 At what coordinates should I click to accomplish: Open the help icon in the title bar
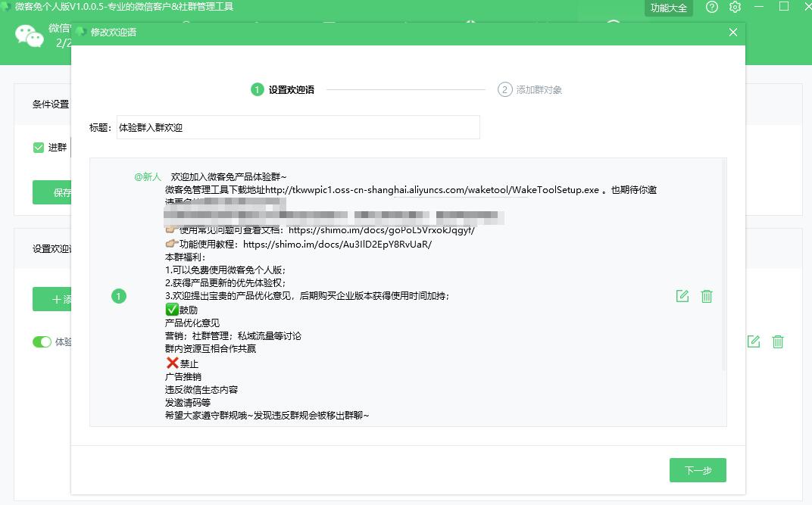(711, 8)
